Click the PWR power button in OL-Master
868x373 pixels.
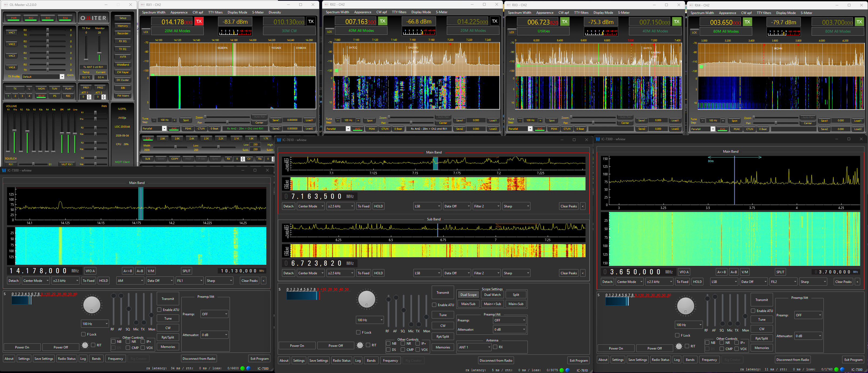coord(13,18)
